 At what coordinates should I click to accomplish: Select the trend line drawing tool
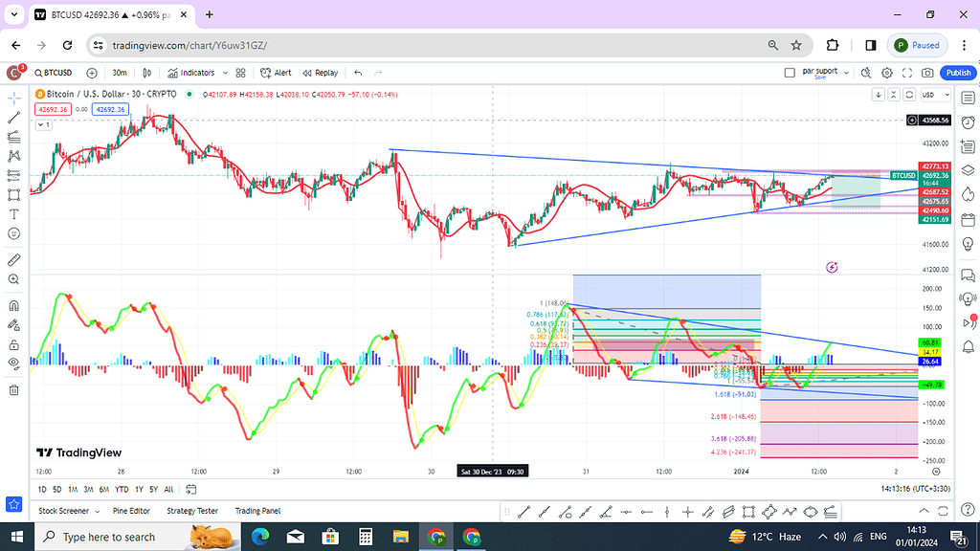pos(14,118)
